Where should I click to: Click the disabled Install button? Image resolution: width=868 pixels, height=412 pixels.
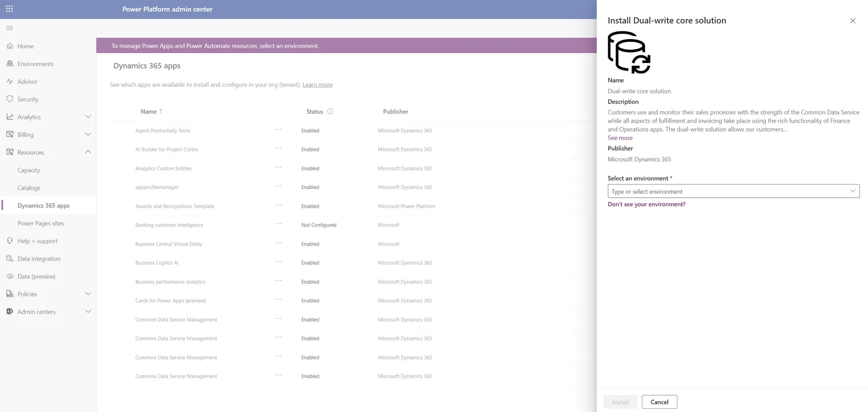pos(620,402)
